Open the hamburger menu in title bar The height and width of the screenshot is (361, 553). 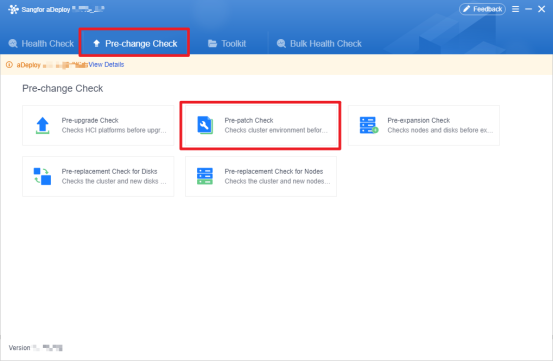(x=515, y=9)
